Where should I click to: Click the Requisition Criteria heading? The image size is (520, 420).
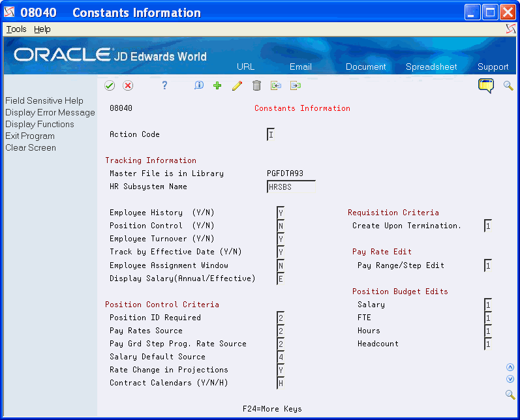click(x=393, y=213)
